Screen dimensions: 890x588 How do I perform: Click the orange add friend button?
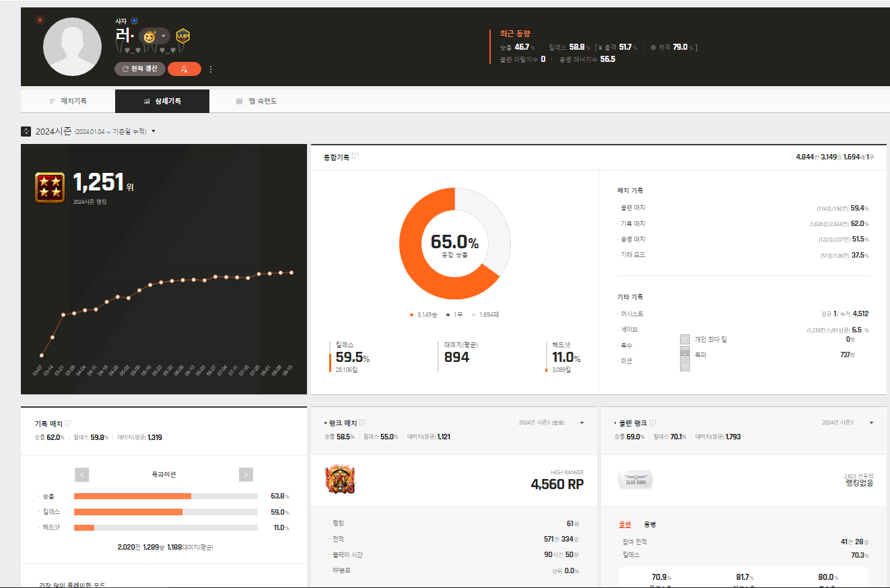pos(184,69)
